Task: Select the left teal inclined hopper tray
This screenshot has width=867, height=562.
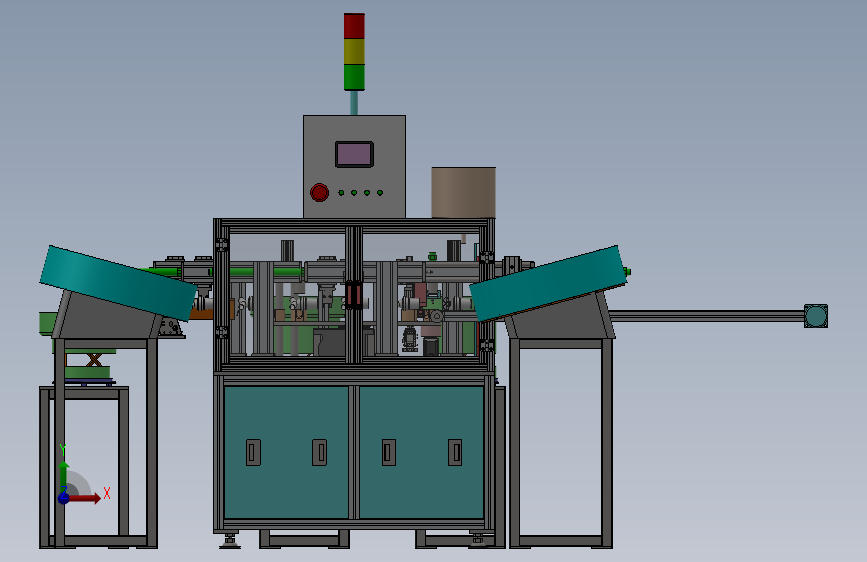Action: click(118, 283)
